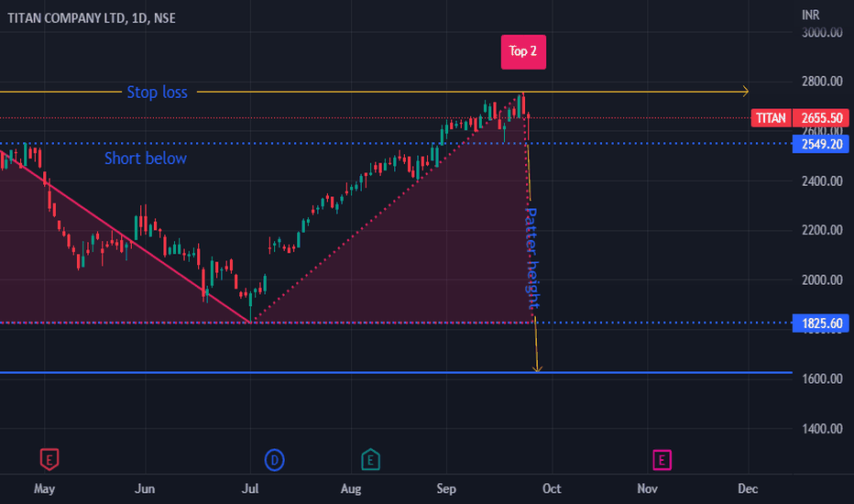Screen dimensions: 854x504
Task: Select the orange stop loss arrow head
Action: point(746,92)
